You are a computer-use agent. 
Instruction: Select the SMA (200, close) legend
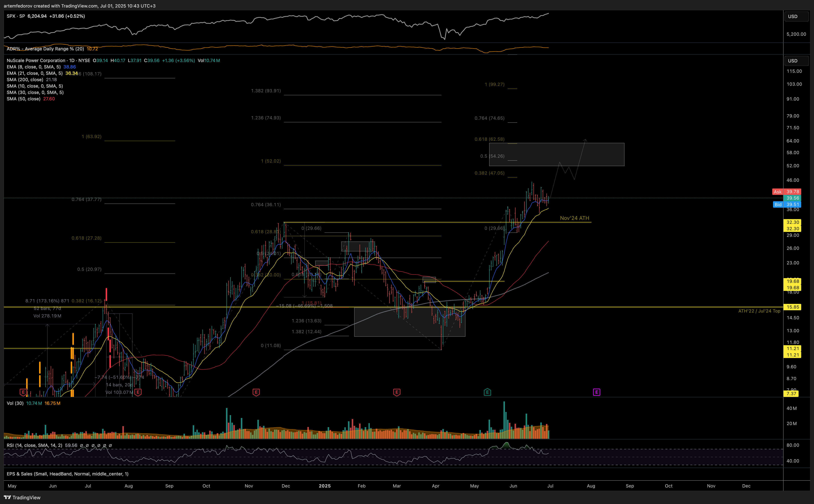(25, 79)
